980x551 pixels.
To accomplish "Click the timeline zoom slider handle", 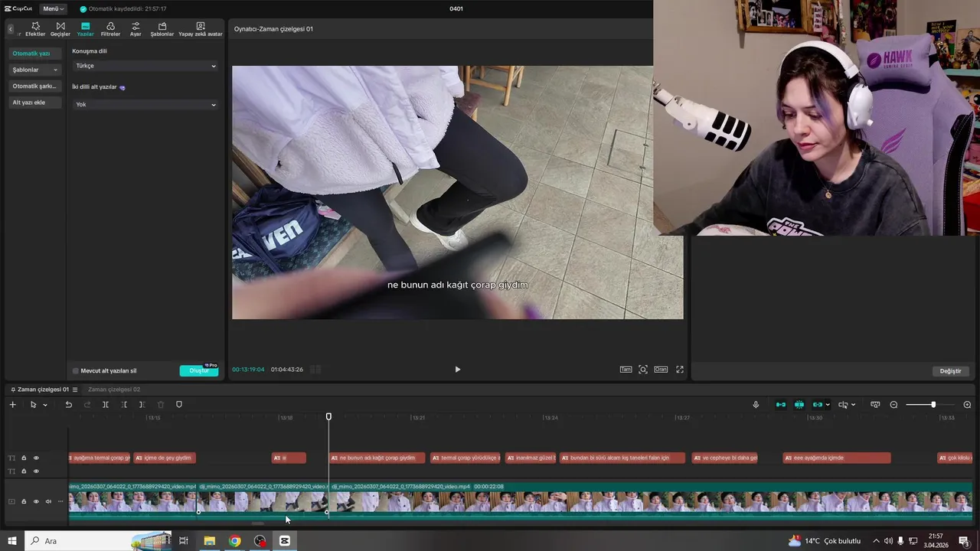I will tap(933, 405).
